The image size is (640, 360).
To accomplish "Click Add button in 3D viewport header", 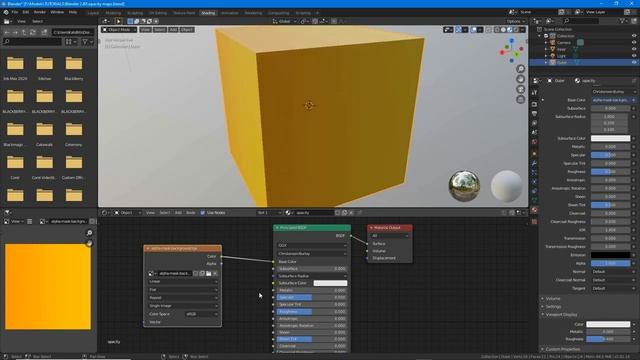I will (x=173, y=30).
